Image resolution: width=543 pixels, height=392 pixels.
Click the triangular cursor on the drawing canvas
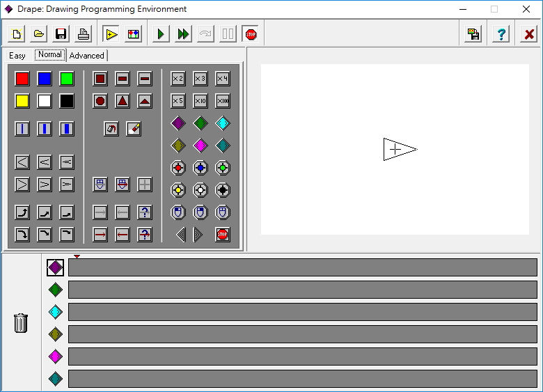398,149
